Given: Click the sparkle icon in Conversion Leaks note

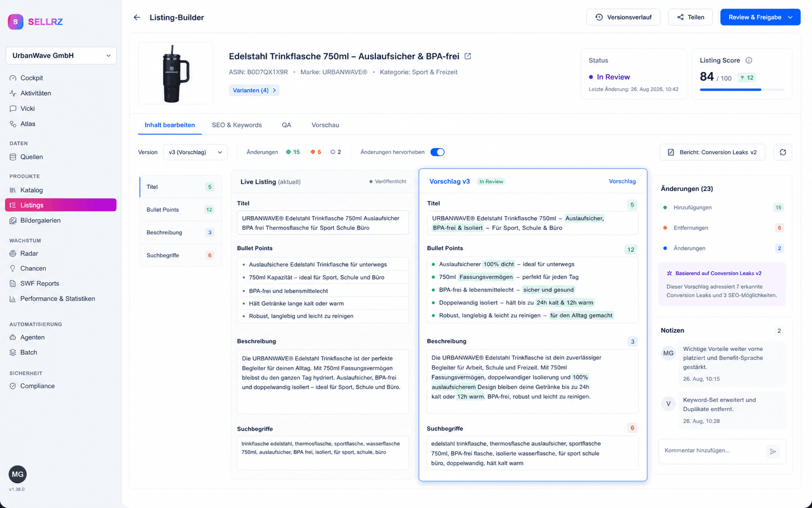Looking at the screenshot, I should (x=669, y=273).
